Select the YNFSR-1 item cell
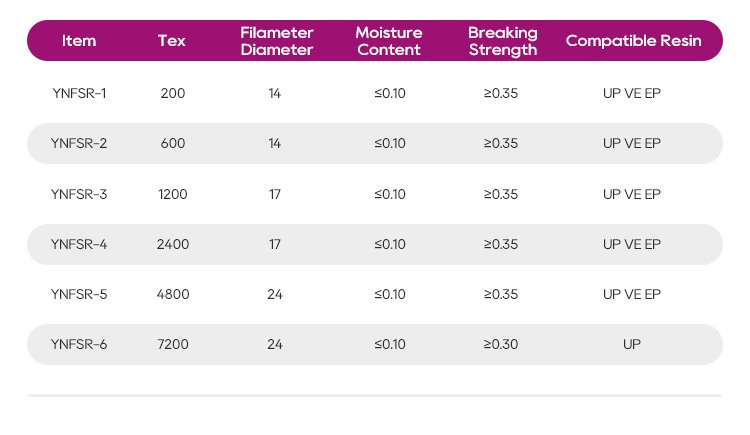750x435 pixels. 79,93
